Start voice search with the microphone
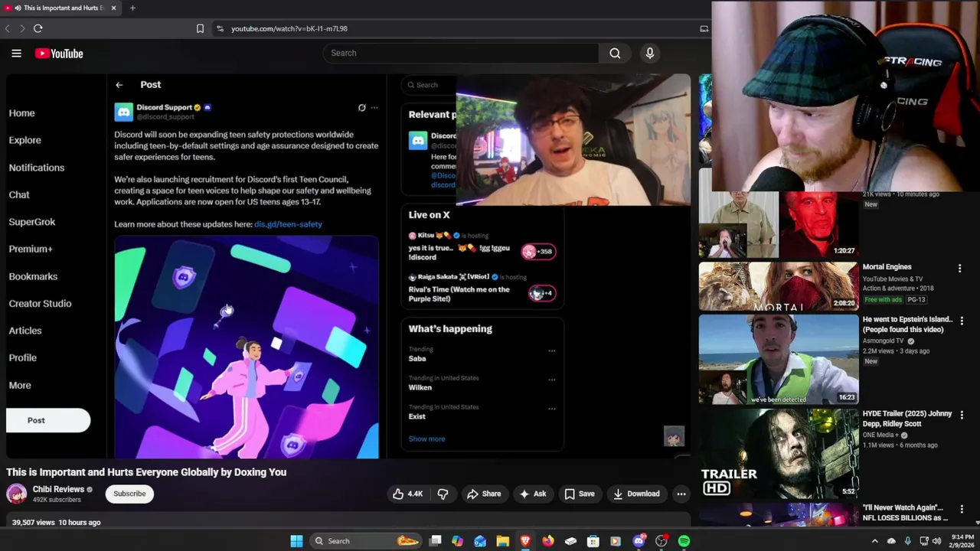This screenshot has width=980, height=551. pos(650,53)
